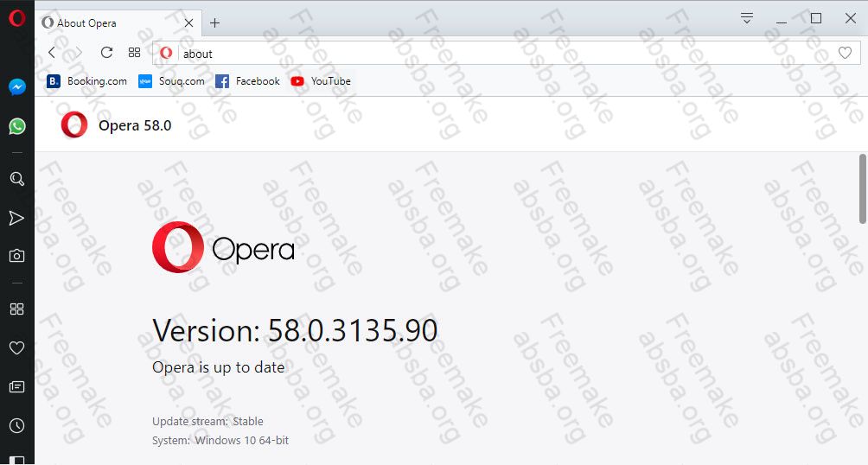Open Booking.com bookmark

[87, 81]
